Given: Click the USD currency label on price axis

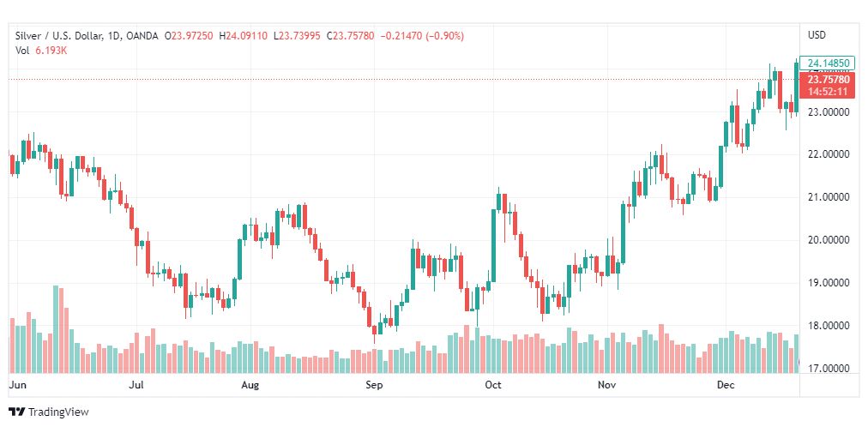Looking at the screenshot, I should click(817, 35).
